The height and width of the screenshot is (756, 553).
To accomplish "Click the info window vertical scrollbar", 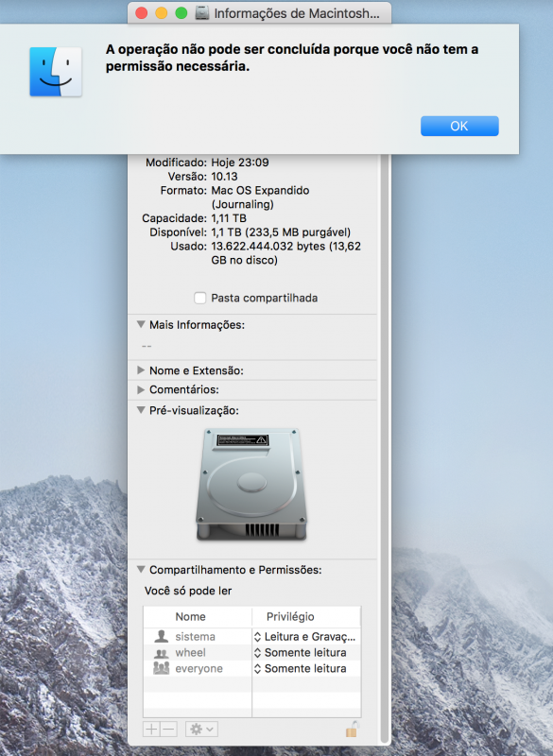I will [384, 448].
